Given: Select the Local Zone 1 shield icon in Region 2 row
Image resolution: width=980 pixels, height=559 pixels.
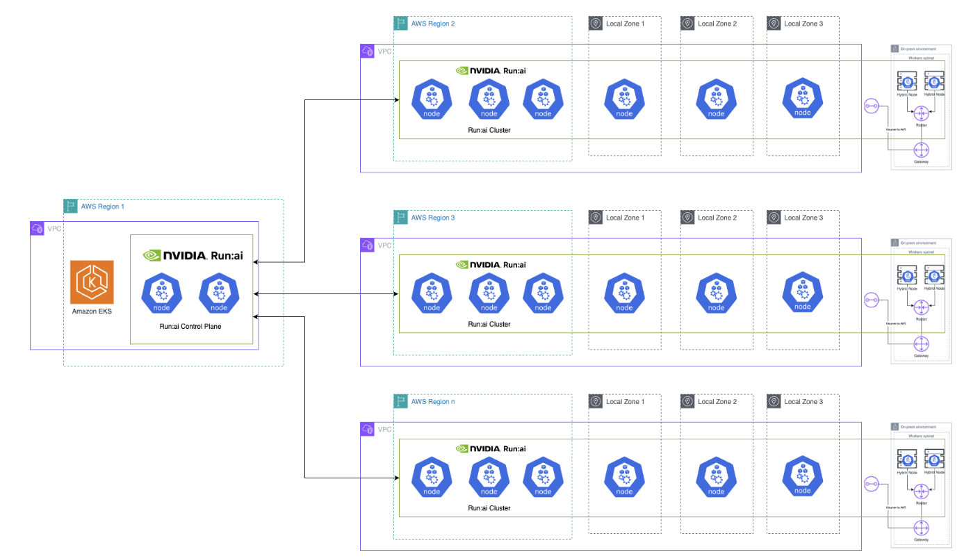Looking at the screenshot, I should pyautogui.click(x=596, y=23).
